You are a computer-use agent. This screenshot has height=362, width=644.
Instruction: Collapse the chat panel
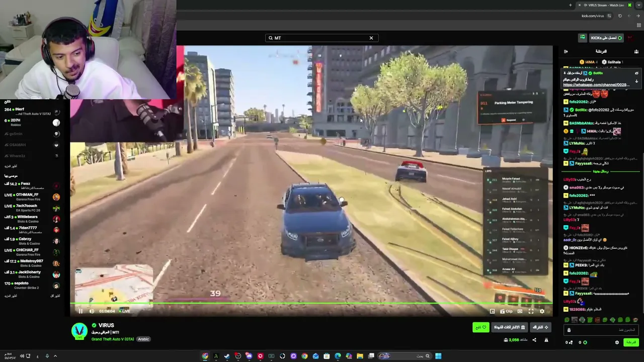pos(566,51)
